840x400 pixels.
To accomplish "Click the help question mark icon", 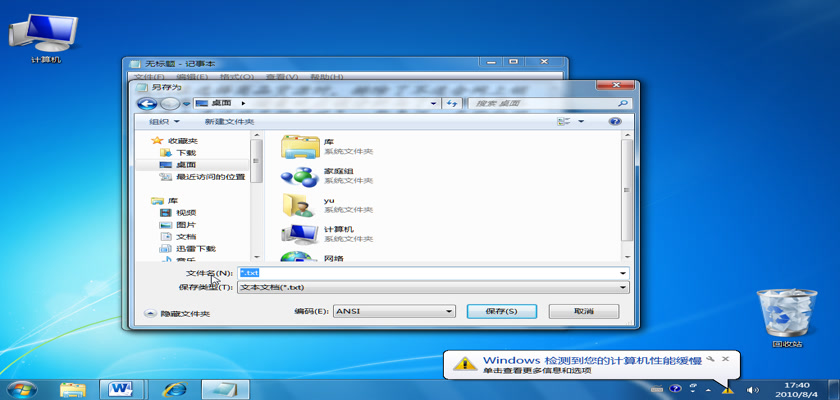I will coord(615,121).
